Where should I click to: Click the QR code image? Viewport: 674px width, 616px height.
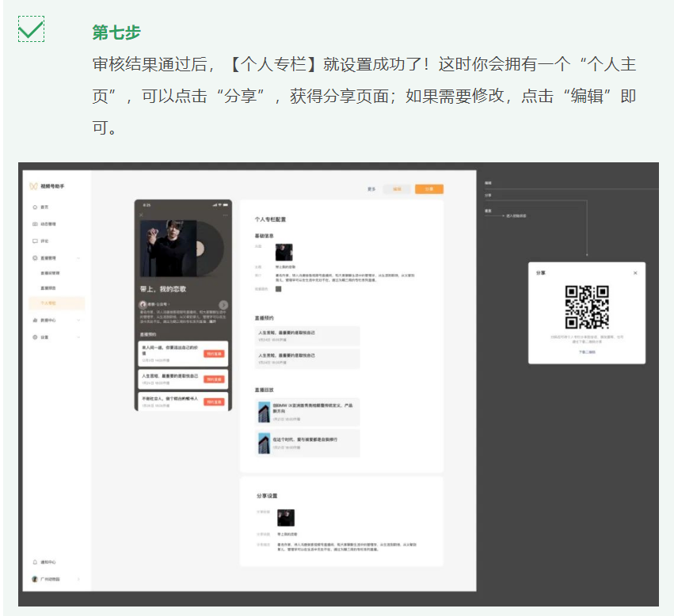point(587,306)
